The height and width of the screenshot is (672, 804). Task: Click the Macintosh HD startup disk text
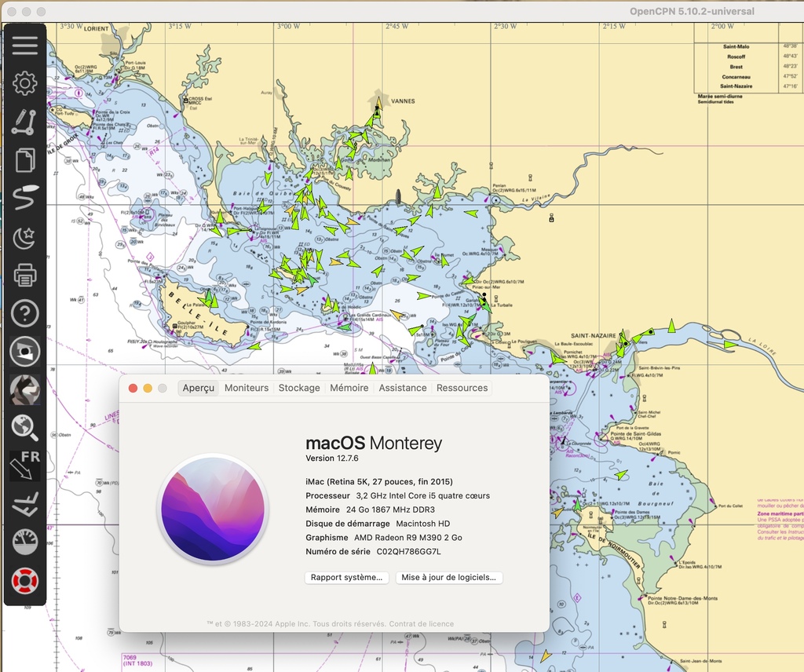coord(423,524)
